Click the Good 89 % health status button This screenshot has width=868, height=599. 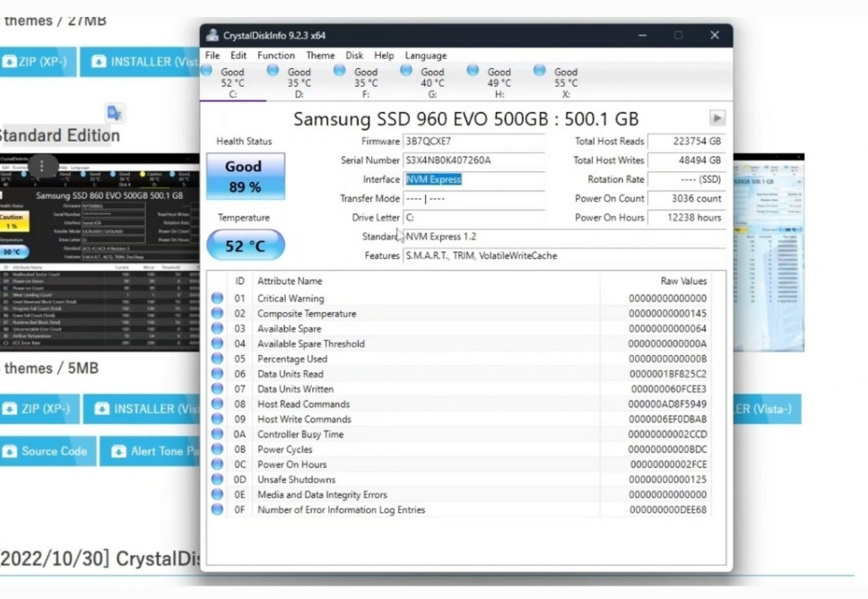245,176
